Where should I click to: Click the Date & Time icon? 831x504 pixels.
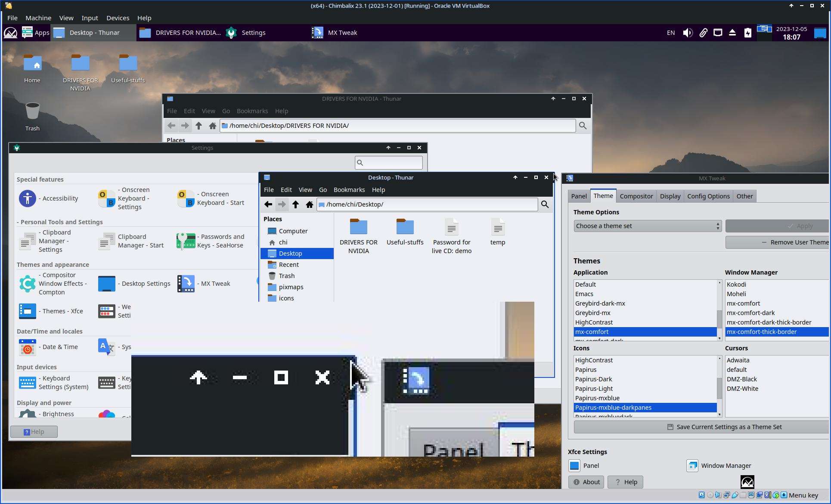click(x=28, y=347)
